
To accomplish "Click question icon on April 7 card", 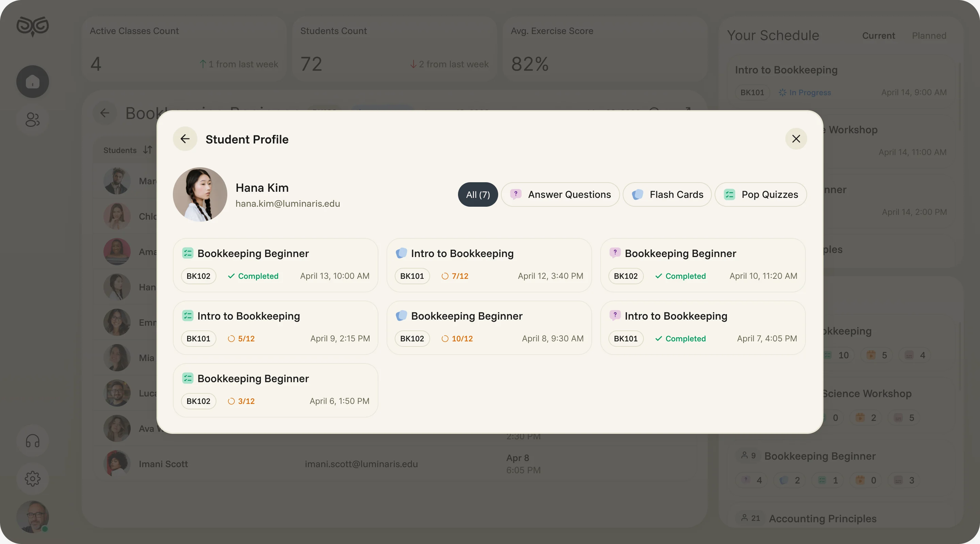I will pyautogui.click(x=615, y=315).
